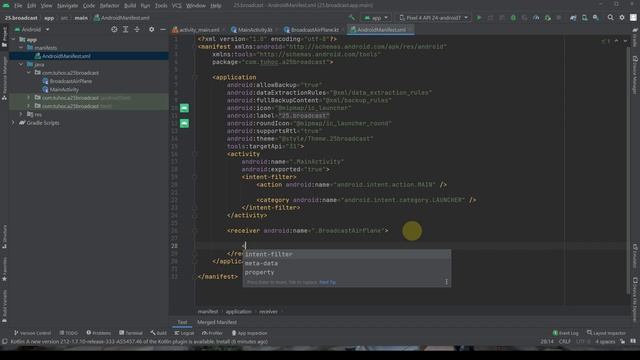Open the Profile app icon in toolbar
The width and height of the screenshot is (640, 360).
coord(536,18)
